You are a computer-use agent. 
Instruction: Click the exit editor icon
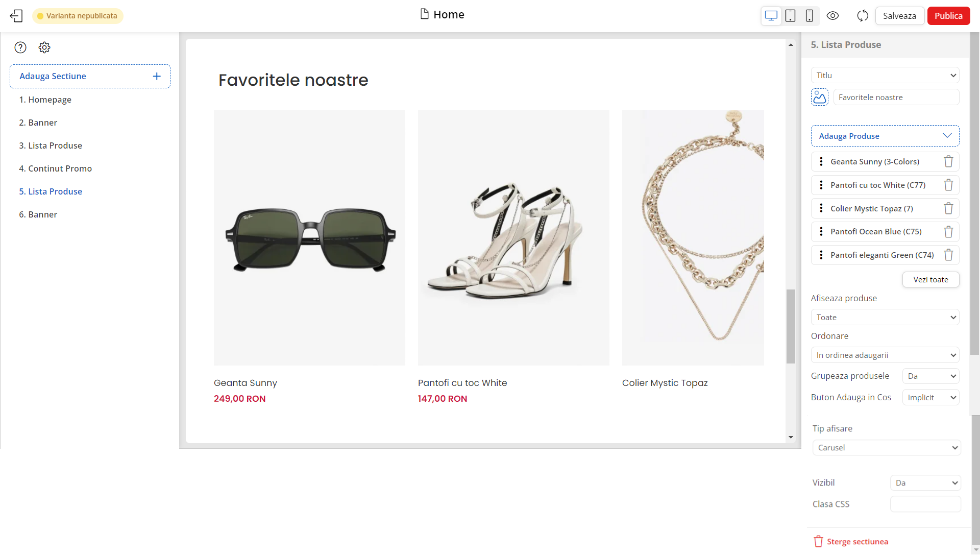coord(16,16)
